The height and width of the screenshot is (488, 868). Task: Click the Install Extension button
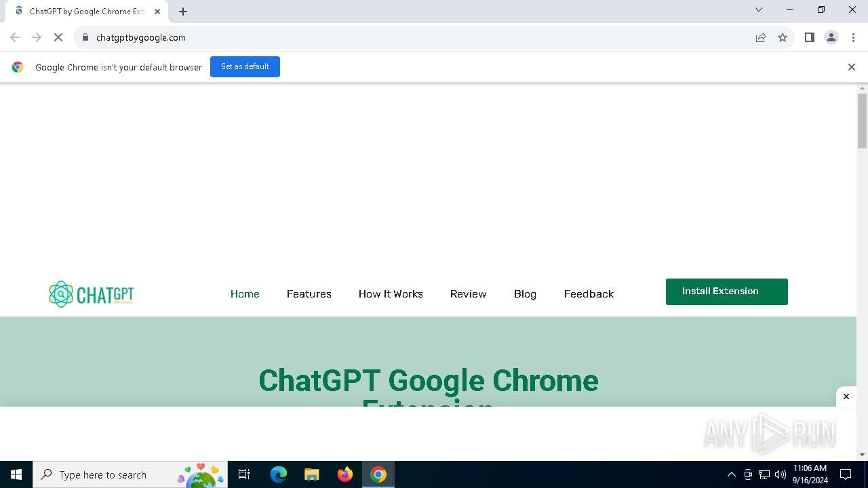click(x=727, y=291)
